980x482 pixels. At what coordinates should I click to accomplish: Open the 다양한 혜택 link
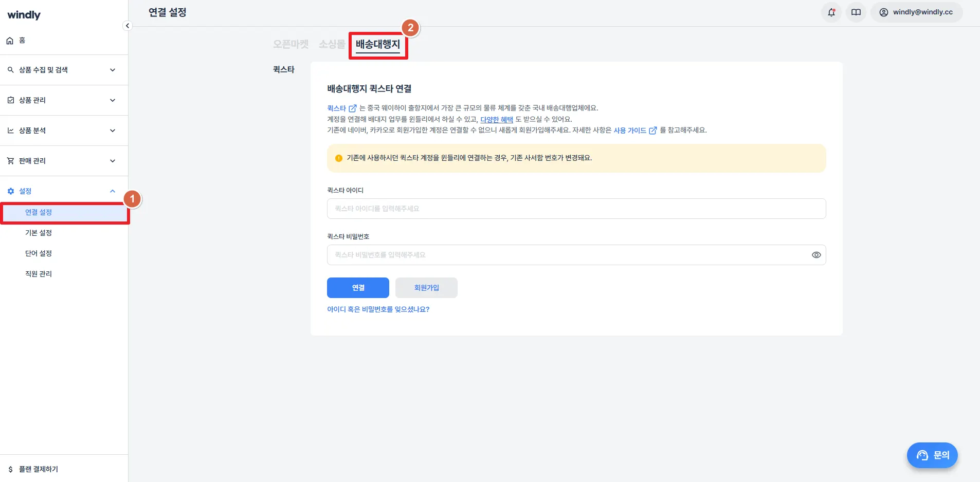click(497, 119)
